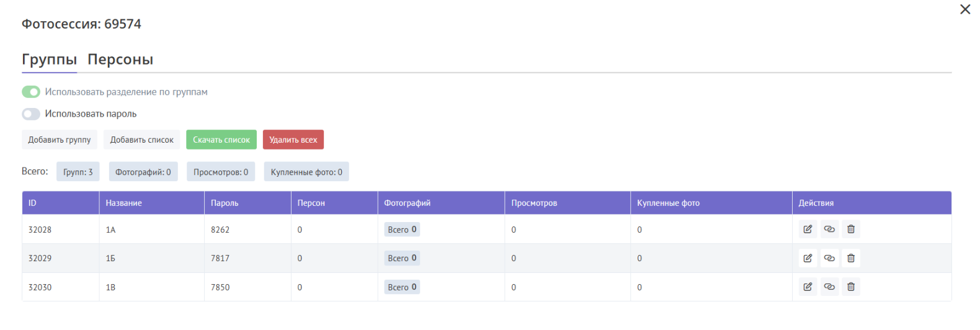Switch to the Персоны tab

pos(120,60)
